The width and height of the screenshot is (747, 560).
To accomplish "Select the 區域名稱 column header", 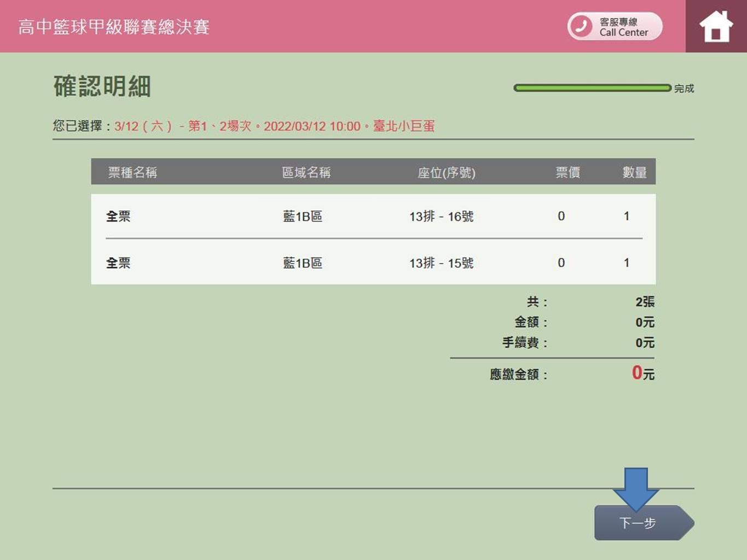I will (306, 172).
